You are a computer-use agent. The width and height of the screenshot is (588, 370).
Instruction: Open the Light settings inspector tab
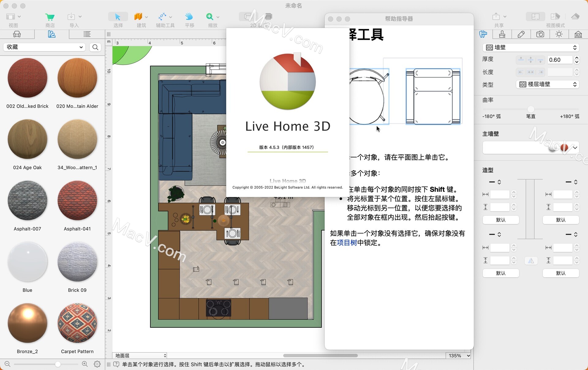click(x=559, y=34)
